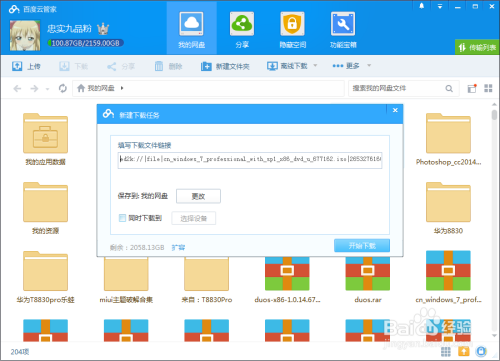The image size is (500, 361).
Task: Switch to the 分享 share tab
Action: 242,30
